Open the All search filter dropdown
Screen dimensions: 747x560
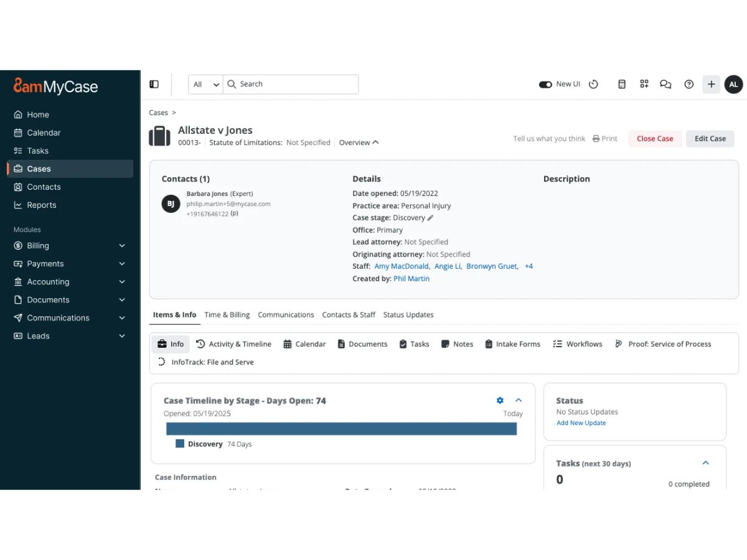206,85
